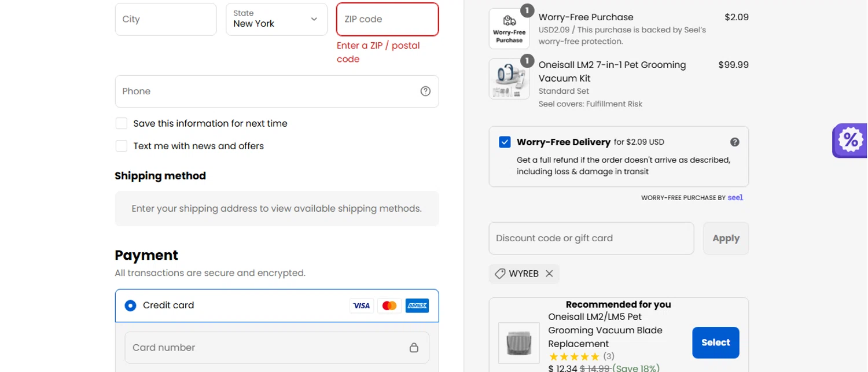868x372 pixels.
Task: Click the $2.09 Worry-Free Purchase price
Action: (737, 17)
